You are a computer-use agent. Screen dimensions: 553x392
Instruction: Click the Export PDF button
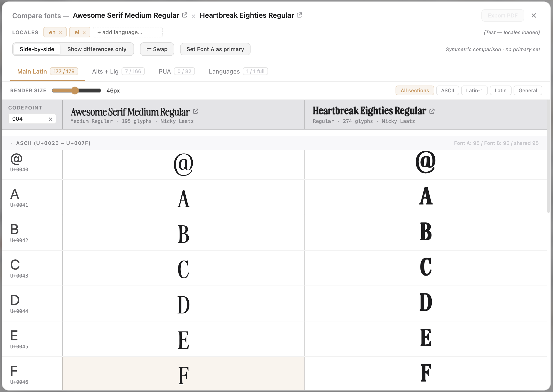(503, 15)
